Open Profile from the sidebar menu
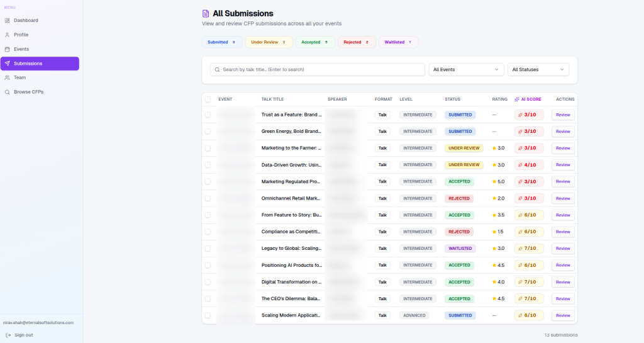The width and height of the screenshot is (644, 343). point(40,35)
